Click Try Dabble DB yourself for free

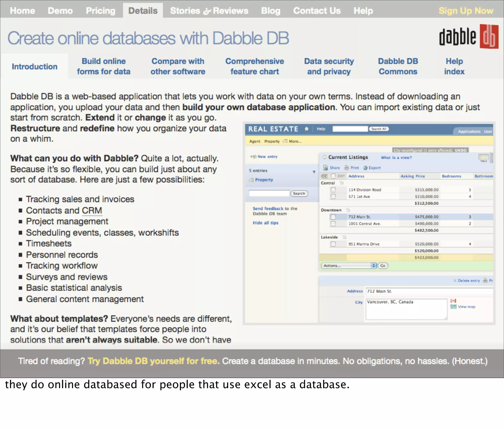153,361
